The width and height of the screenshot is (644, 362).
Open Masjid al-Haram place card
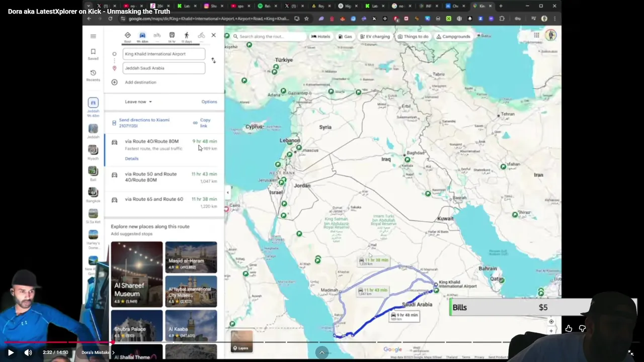tap(191, 257)
